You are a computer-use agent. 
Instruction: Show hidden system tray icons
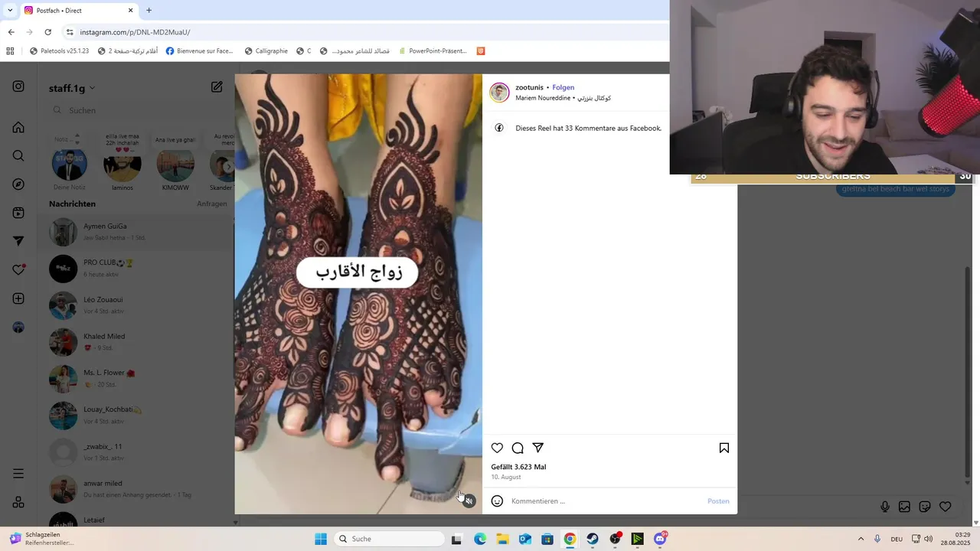pos(861,539)
